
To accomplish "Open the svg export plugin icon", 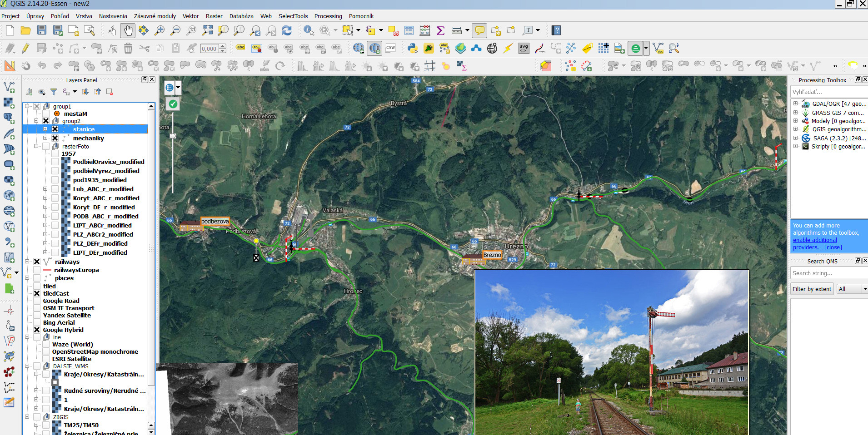I will tap(524, 48).
